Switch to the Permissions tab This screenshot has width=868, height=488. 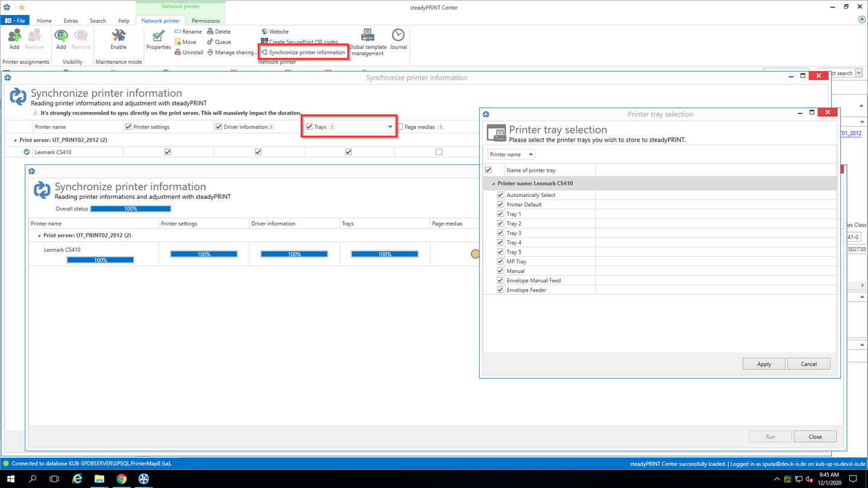point(206,20)
